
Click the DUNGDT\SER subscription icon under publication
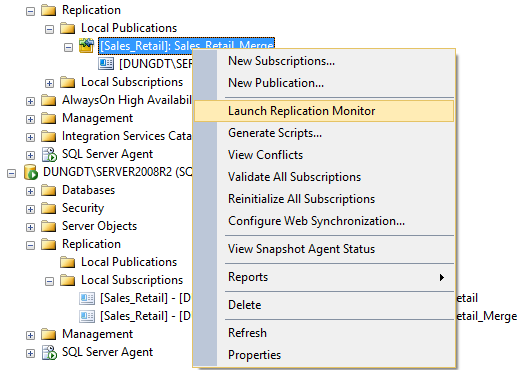(x=106, y=64)
